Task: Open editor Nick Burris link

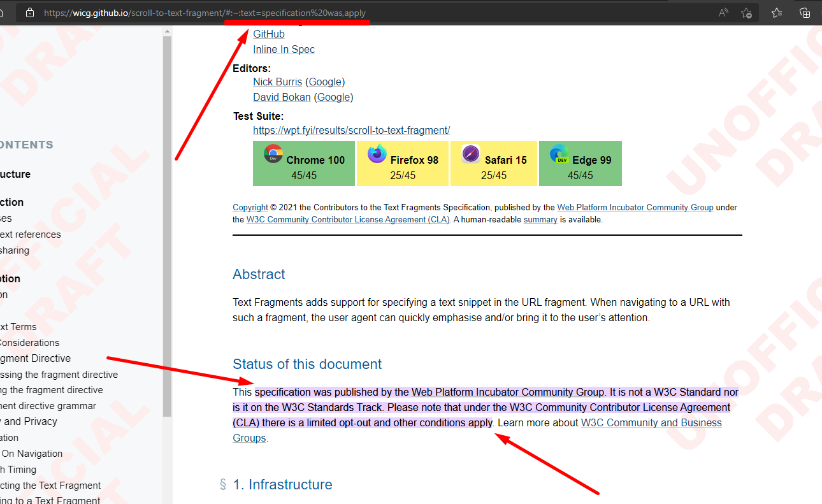Action: click(277, 82)
